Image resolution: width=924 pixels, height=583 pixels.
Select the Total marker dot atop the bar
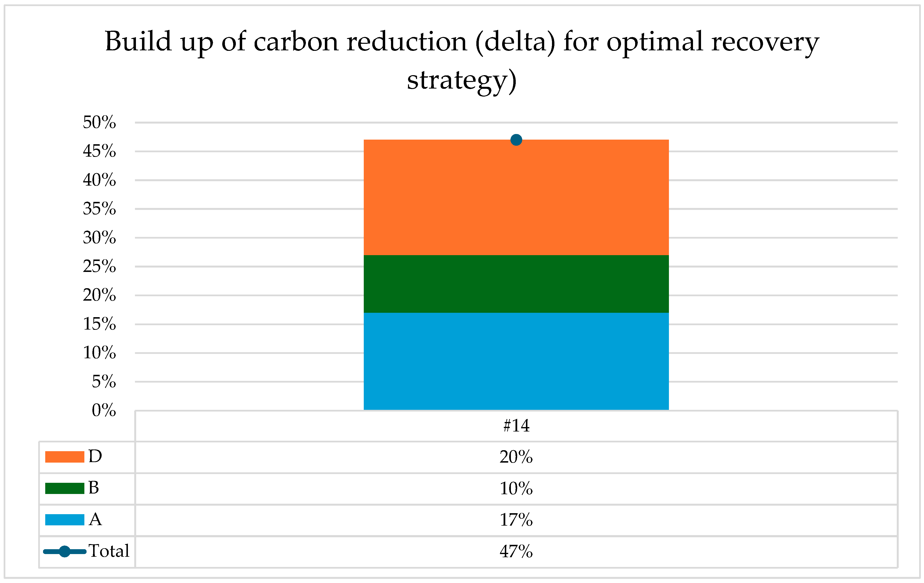click(x=516, y=140)
